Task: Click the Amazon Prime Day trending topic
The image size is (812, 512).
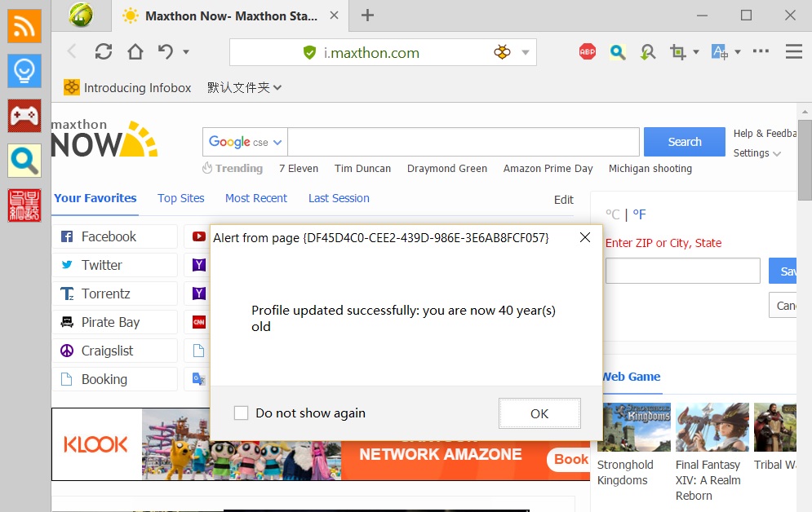Action: [x=548, y=169]
